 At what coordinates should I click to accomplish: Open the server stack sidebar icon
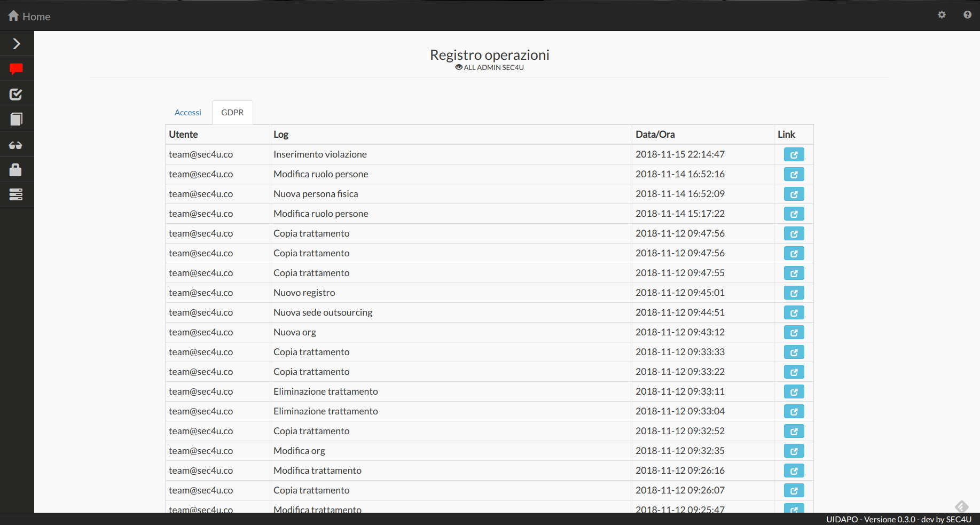click(16, 194)
